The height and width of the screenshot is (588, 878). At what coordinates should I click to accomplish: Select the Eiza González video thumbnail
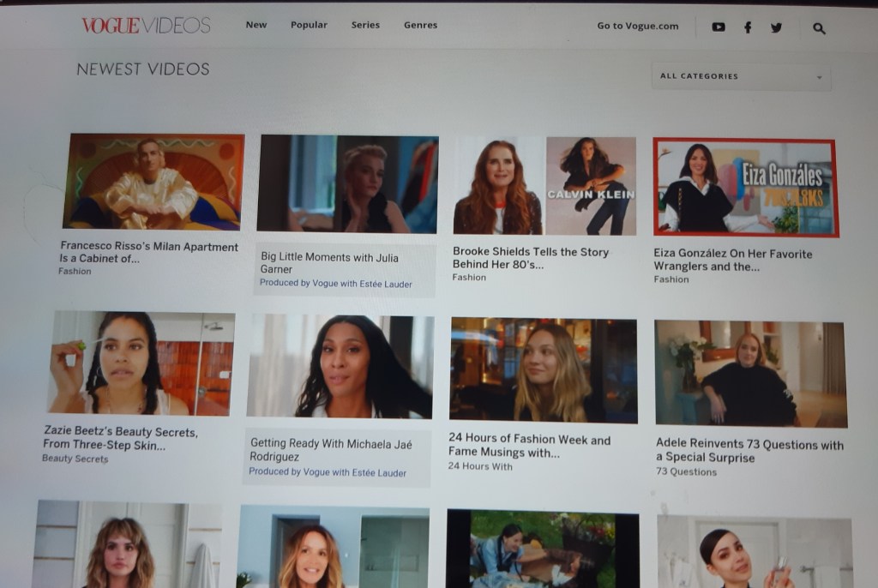745,187
